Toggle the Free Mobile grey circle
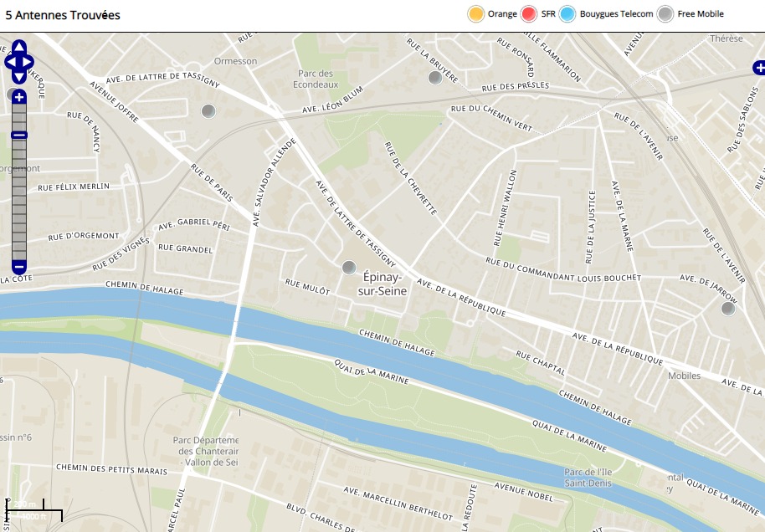The height and width of the screenshot is (532, 765). [x=665, y=13]
